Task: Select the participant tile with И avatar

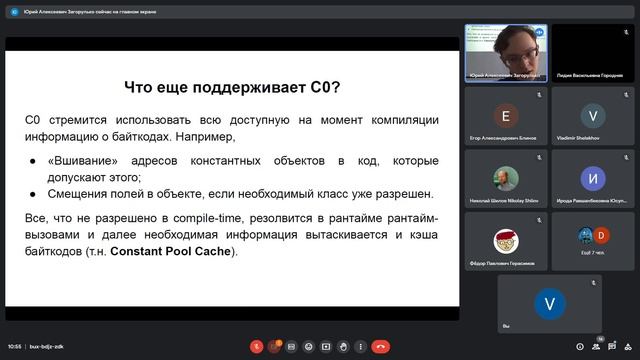Action: 593,179
